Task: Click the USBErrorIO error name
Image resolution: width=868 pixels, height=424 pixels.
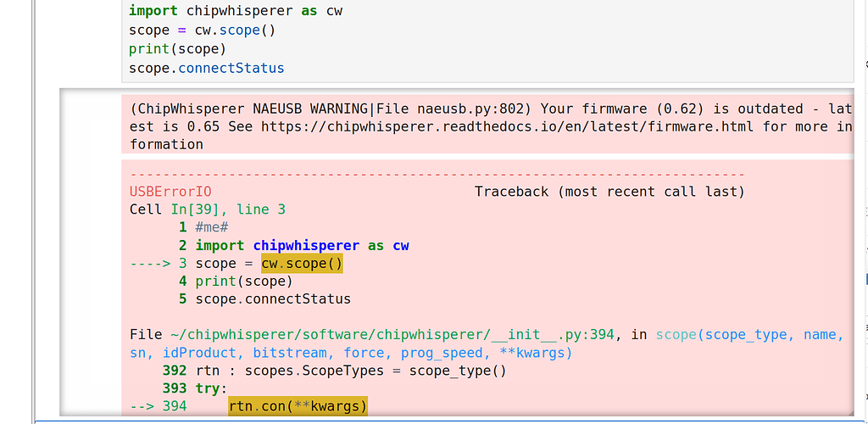Action: tap(170, 192)
